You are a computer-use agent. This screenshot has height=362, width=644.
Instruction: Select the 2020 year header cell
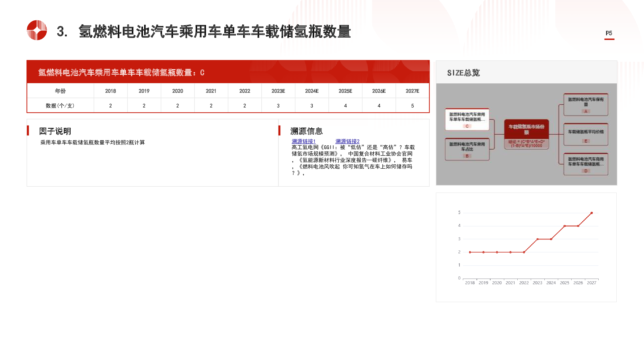point(178,91)
